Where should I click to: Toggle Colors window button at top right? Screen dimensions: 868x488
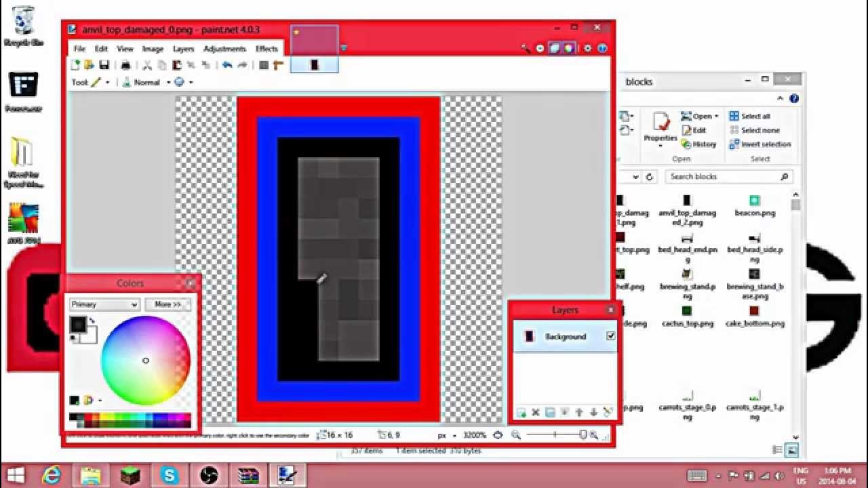pyautogui.click(x=568, y=48)
